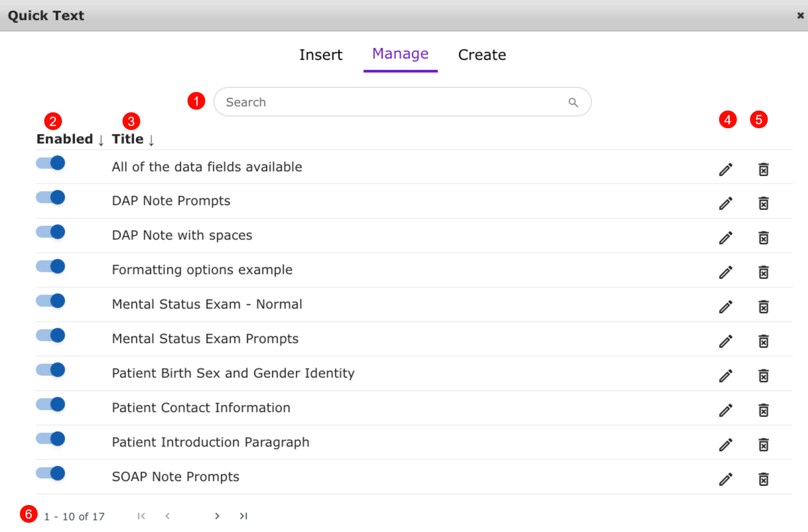Edit Patient Introduction Paragraph quick text

(x=725, y=444)
